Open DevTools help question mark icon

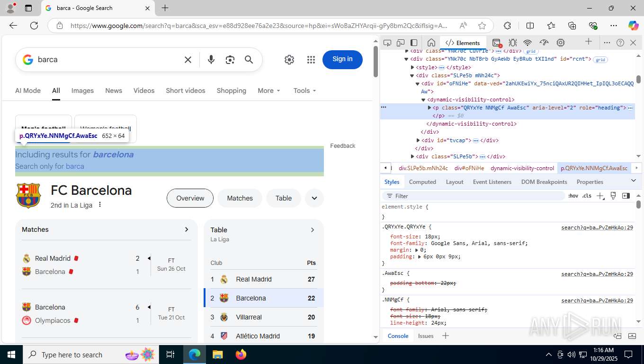tap(620, 43)
